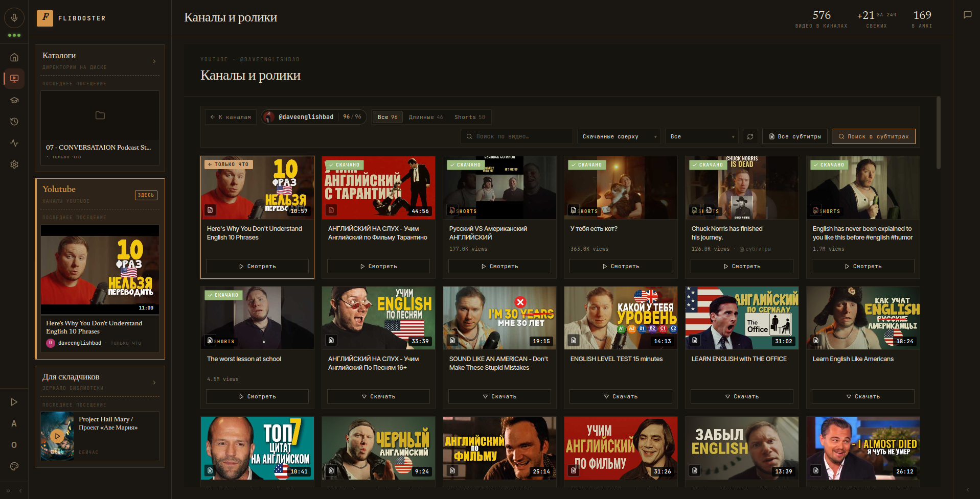
Task: Click 'Русский VS Американский АНГЛИЙСКИЙ' video title
Action: (488, 233)
